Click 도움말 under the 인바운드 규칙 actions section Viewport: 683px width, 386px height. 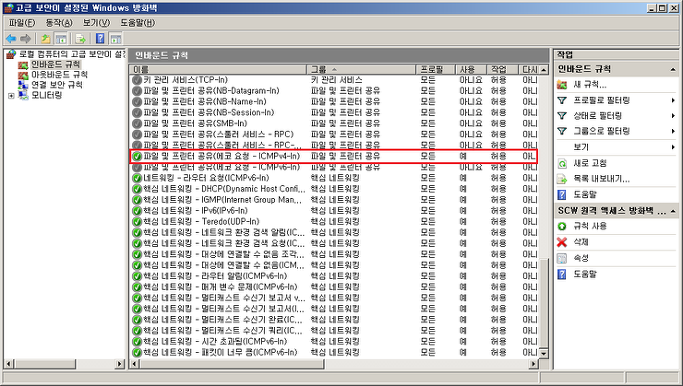(585, 195)
